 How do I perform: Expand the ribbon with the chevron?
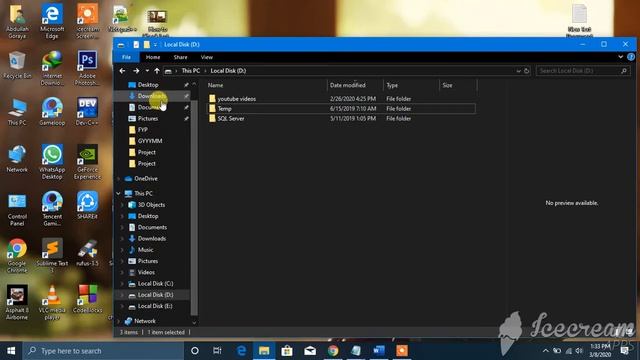pyautogui.click(x=620, y=57)
